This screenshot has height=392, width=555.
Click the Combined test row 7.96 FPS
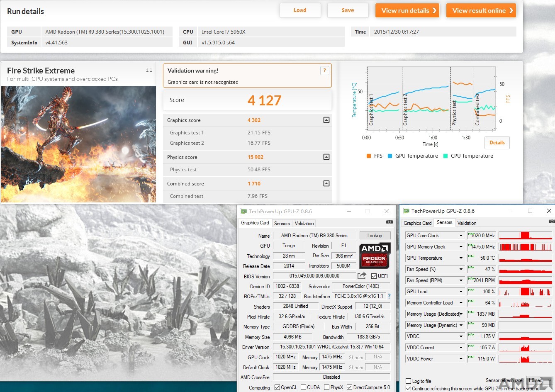click(x=247, y=196)
